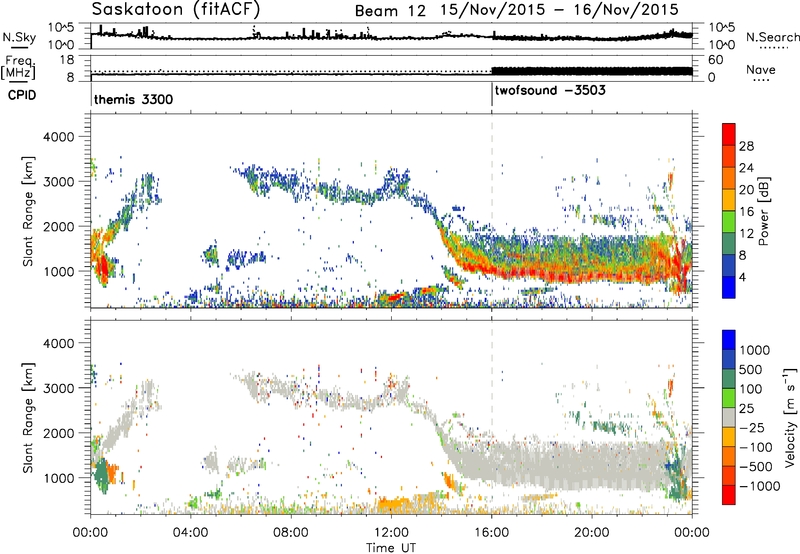Click the '04:00' time axis tick label

191,533
